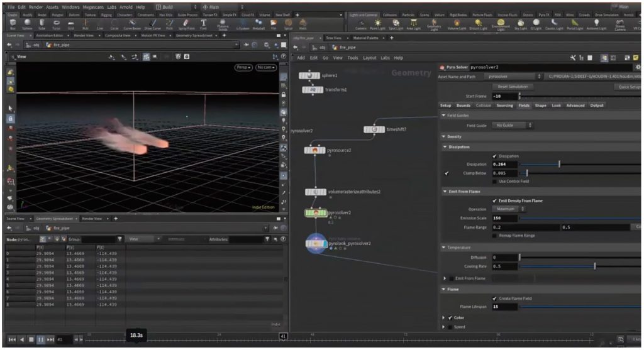This screenshot has height=350, width=644.
Task: Enable Remap Flame Range checkbox
Action: [494, 236]
